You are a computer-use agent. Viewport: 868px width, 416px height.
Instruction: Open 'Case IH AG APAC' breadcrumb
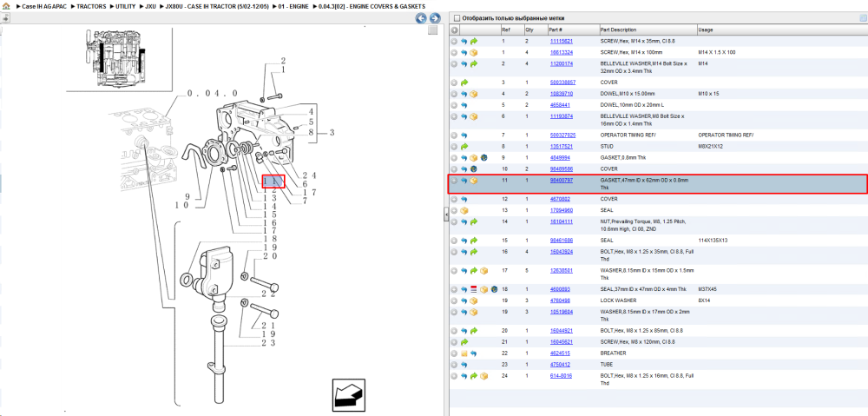43,6
